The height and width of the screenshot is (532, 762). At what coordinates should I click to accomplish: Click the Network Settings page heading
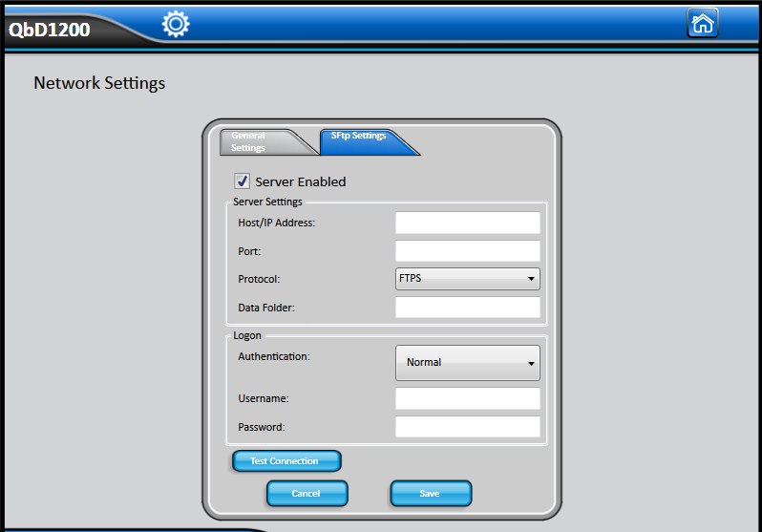click(x=99, y=83)
